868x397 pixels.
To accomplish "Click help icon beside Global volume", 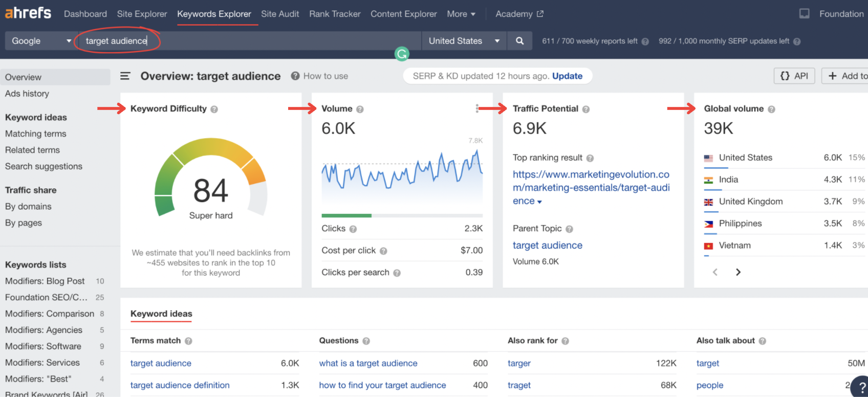I will coord(771,109).
